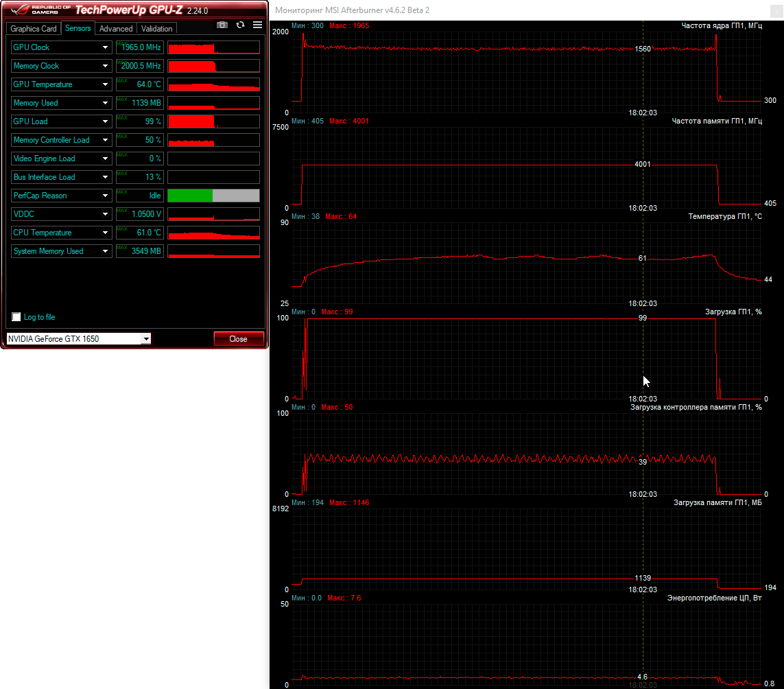Click the Republic of Gamers logo
The image size is (784, 689).
pyautogui.click(x=40, y=10)
